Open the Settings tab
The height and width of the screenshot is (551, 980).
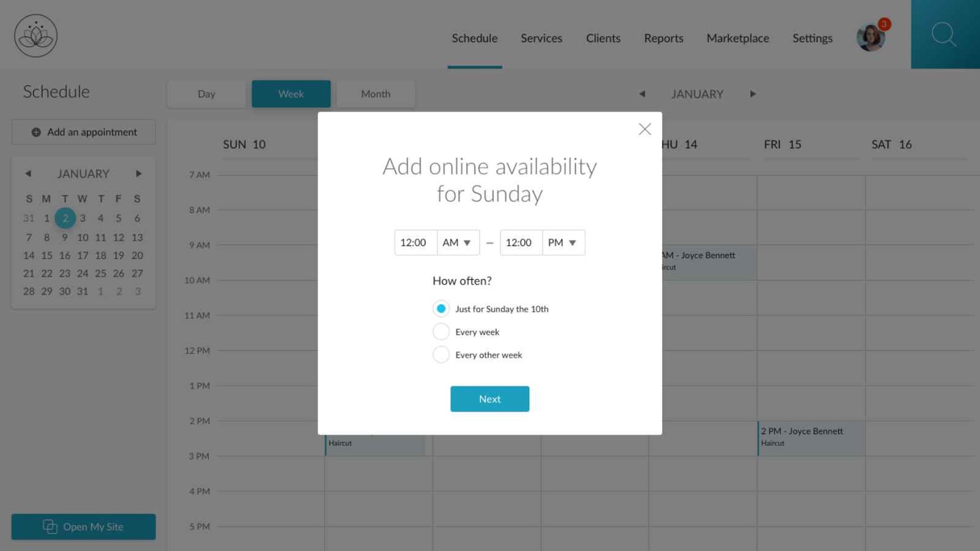tap(813, 38)
